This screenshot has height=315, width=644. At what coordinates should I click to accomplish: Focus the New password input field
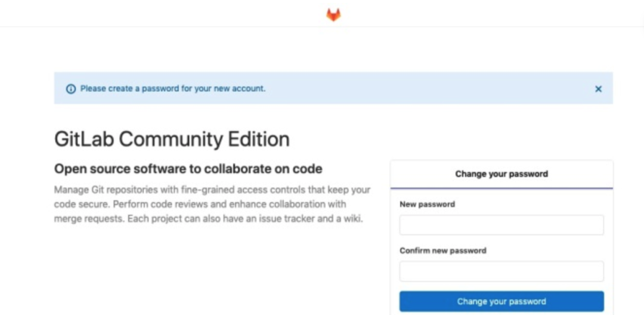coord(501,225)
